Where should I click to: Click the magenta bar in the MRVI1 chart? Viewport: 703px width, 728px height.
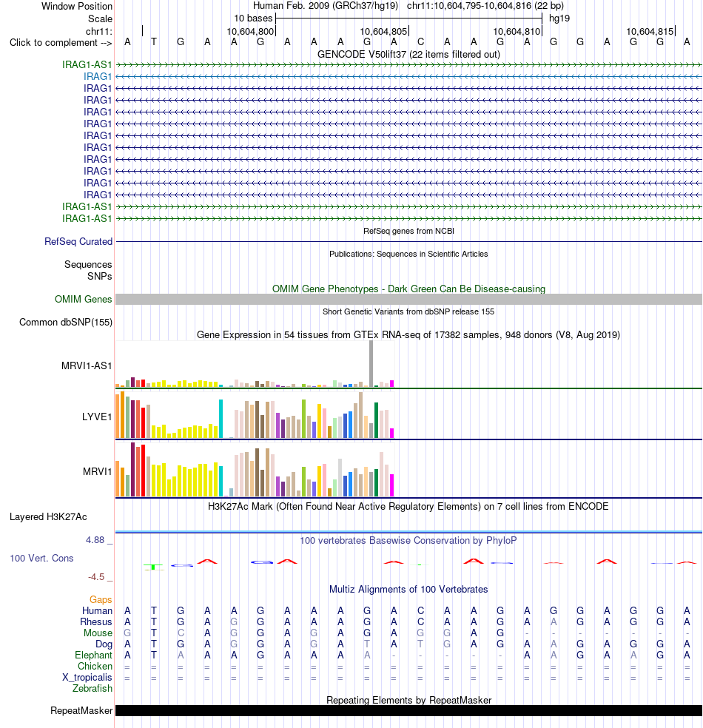tap(392, 485)
